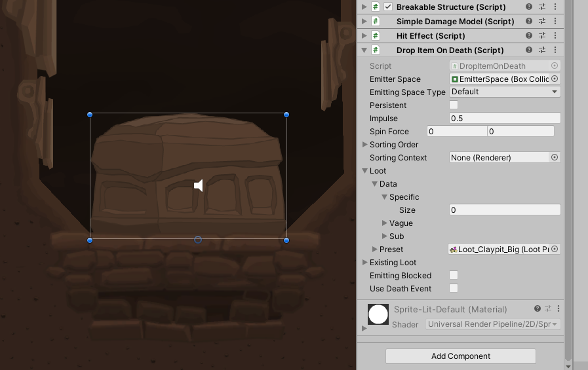Image resolution: width=588 pixels, height=370 pixels.
Task: Click the audio speaker gizmo in scene
Action: tap(198, 186)
